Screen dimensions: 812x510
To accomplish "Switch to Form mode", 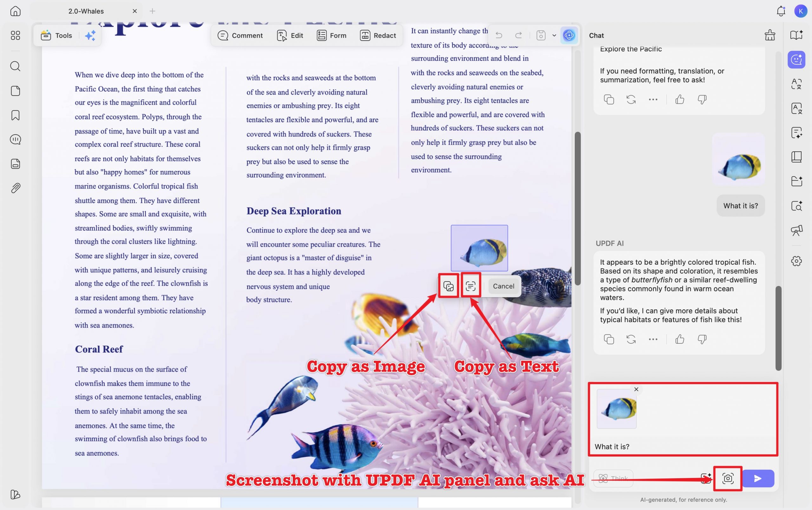I will pos(332,36).
